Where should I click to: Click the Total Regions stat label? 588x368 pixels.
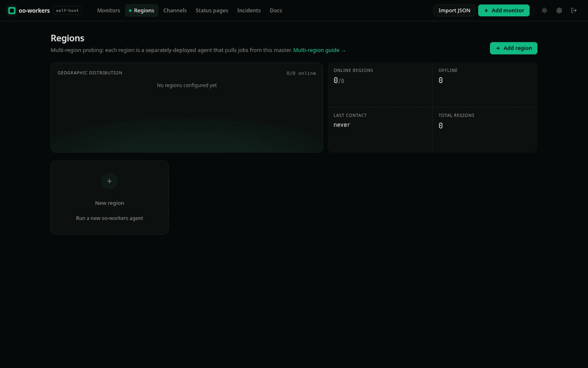[456, 115]
